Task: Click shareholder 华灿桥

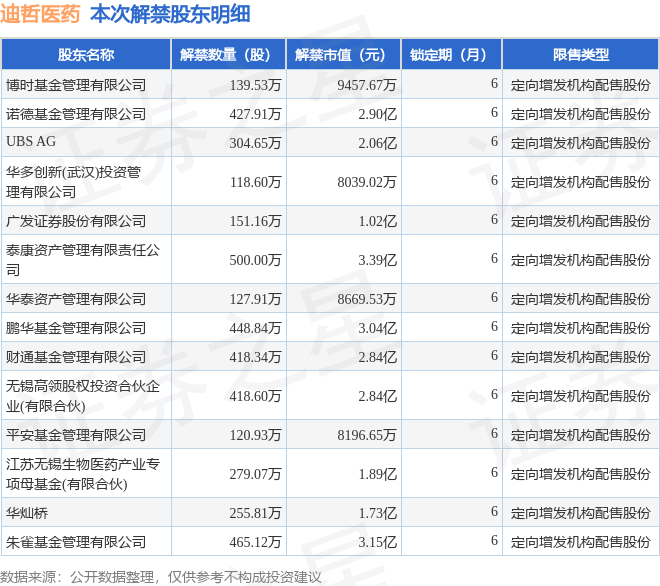Action: click(x=27, y=513)
